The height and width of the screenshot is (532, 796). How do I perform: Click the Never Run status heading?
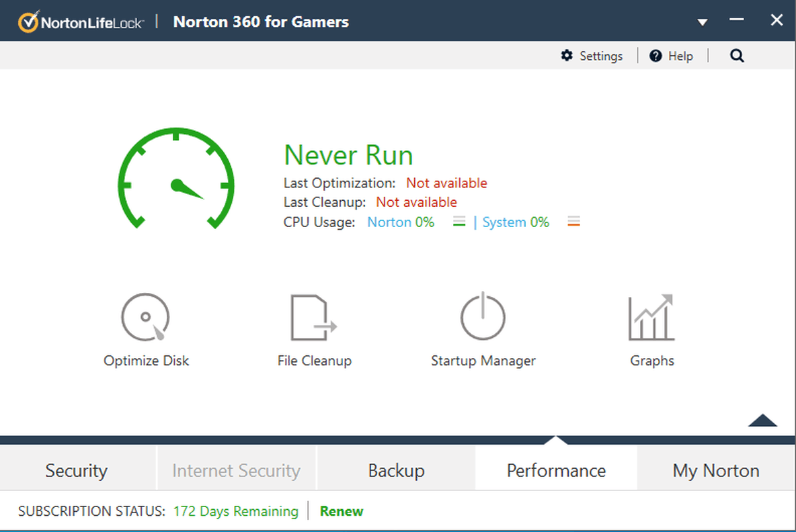pyautogui.click(x=348, y=155)
